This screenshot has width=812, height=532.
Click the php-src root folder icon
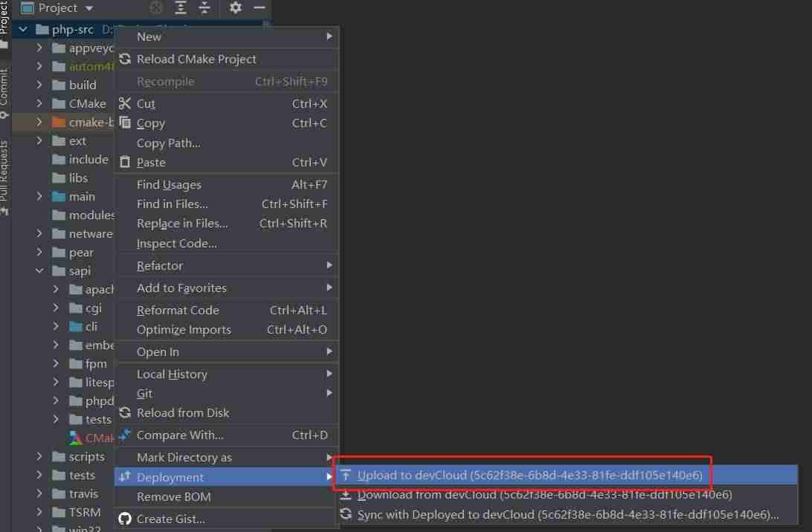pos(42,30)
